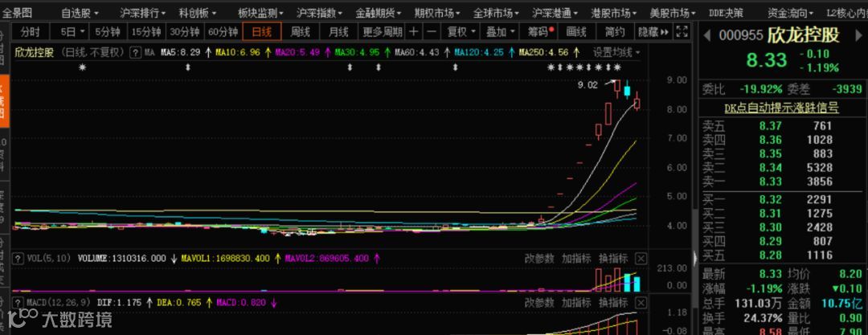The height and width of the screenshot is (335, 868).
Task: Open 更多周期 more periods
Action: [x=382, y=31]
